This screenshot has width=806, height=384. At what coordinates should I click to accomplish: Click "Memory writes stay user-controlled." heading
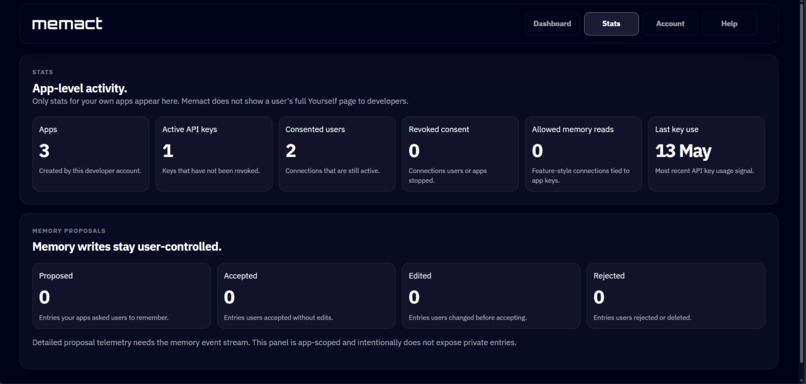click(x=127, y=247)
